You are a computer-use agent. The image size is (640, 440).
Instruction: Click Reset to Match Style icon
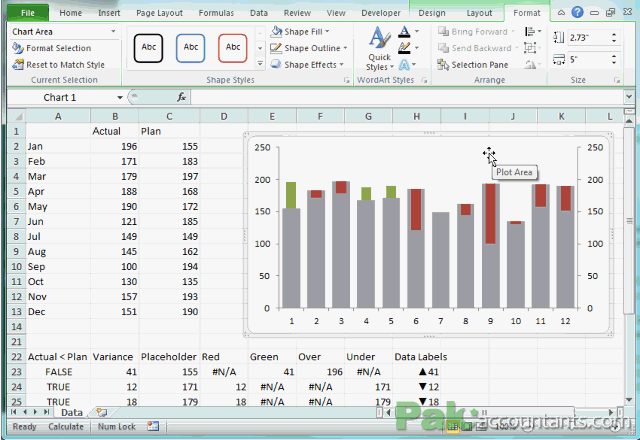coord(18,64)
